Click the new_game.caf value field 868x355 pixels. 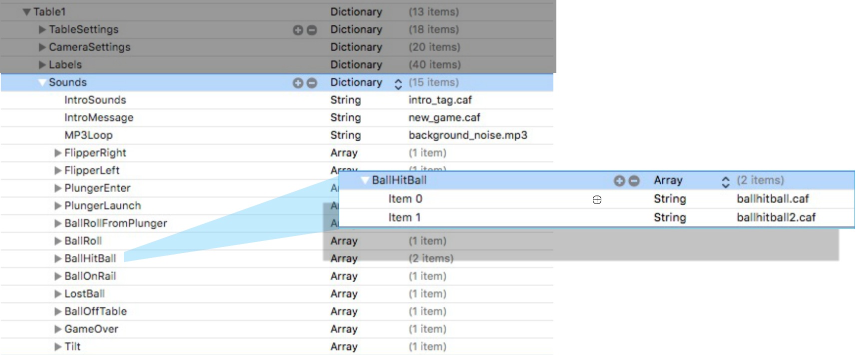tap(444, 118)
